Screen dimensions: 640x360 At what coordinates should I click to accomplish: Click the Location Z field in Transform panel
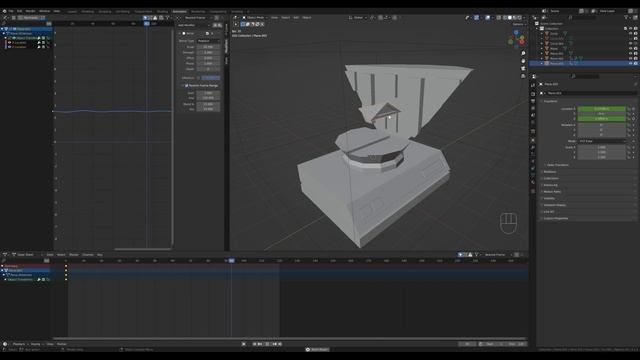click(x=601, y=119)
